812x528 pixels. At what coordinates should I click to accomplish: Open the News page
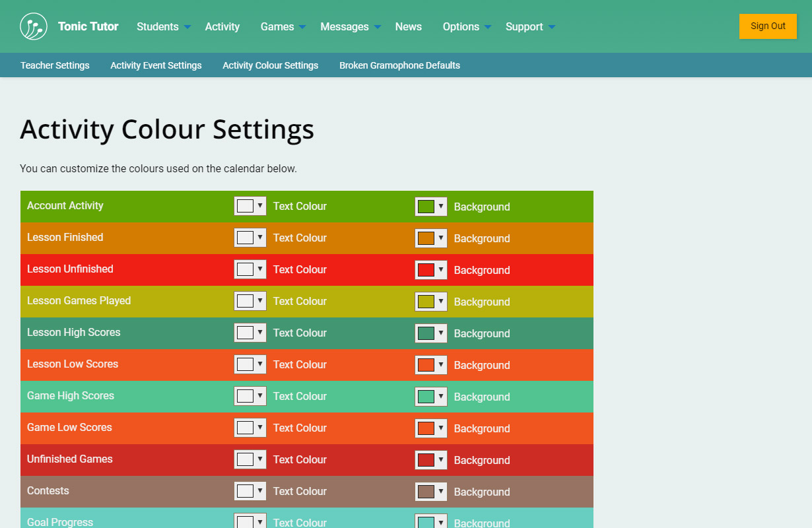tap(408, 26)
